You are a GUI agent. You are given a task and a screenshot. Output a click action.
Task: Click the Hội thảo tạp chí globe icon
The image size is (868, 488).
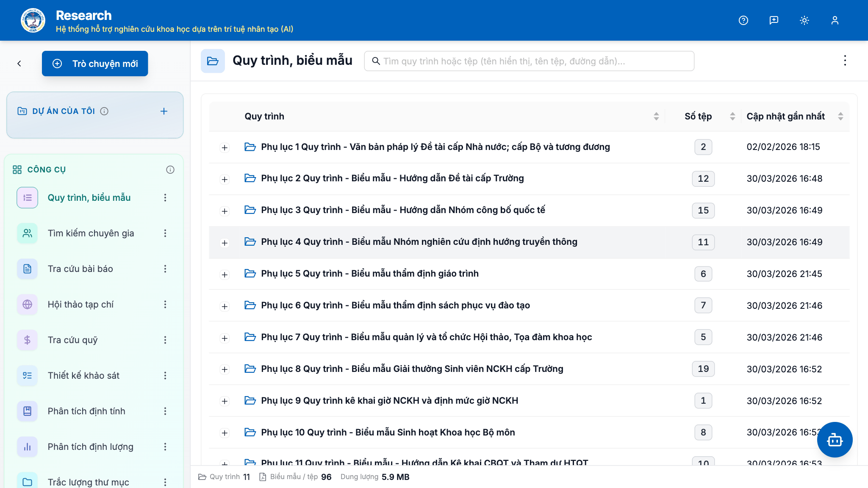pos(27,304)
